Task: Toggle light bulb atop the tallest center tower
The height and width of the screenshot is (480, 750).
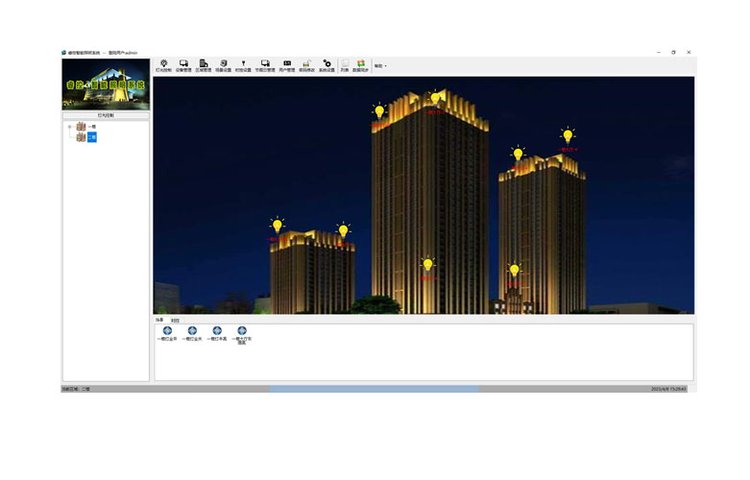Action: pos(435,97)
